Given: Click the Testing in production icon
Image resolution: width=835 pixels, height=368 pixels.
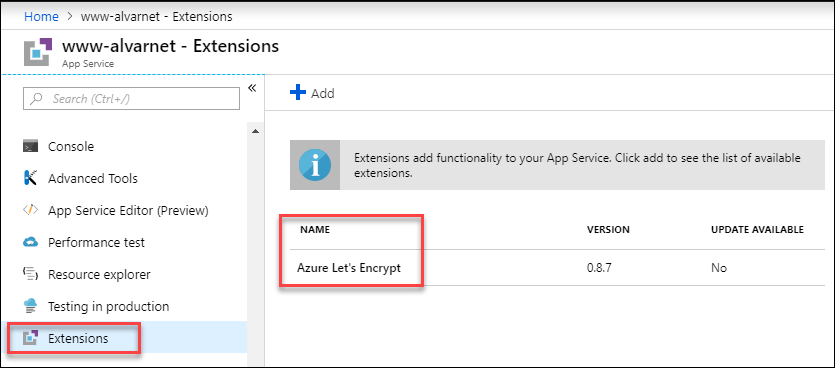Looking at the screenshot, I should (30, 306).
